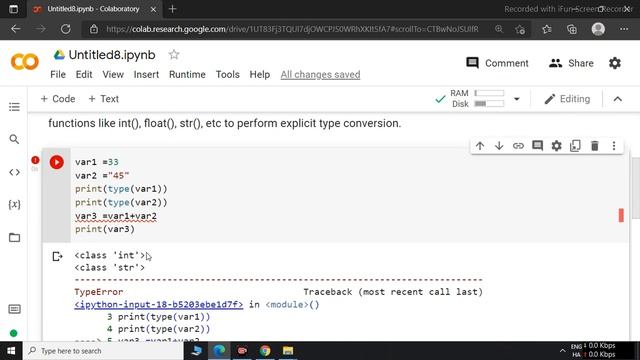Open the ipython-input traceback link
Screen dimensions: 640x360
click(x=159, y=304)
